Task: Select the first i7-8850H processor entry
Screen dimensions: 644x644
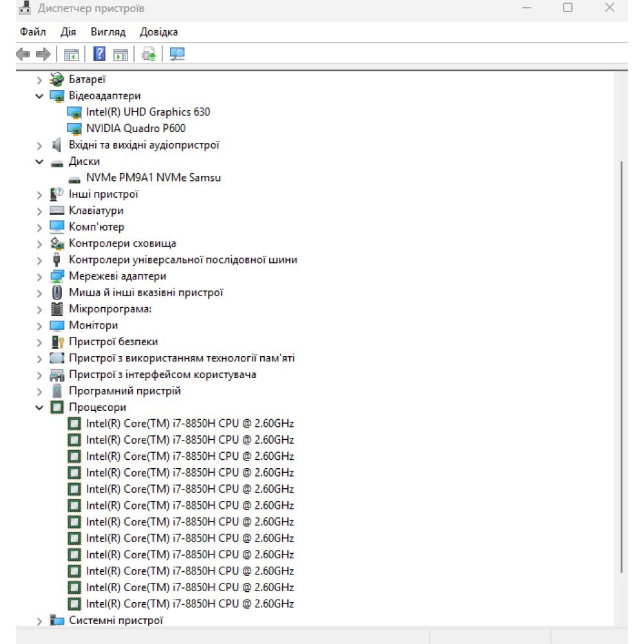Action: (x=189, y=424)
